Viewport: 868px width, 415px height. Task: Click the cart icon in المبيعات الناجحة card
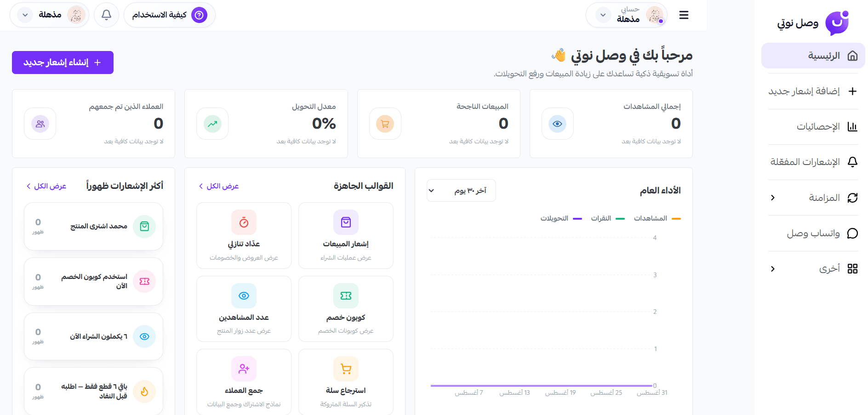pyautogui.click(x=385, y=124)
